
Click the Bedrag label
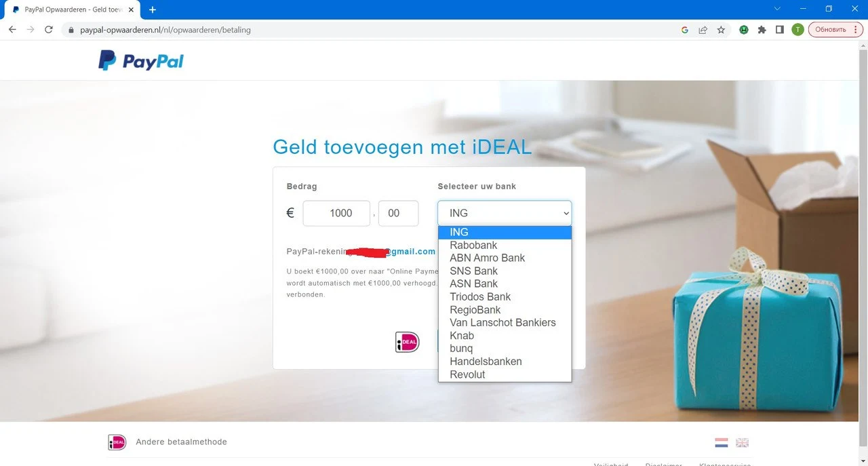(x=302, y=187)
